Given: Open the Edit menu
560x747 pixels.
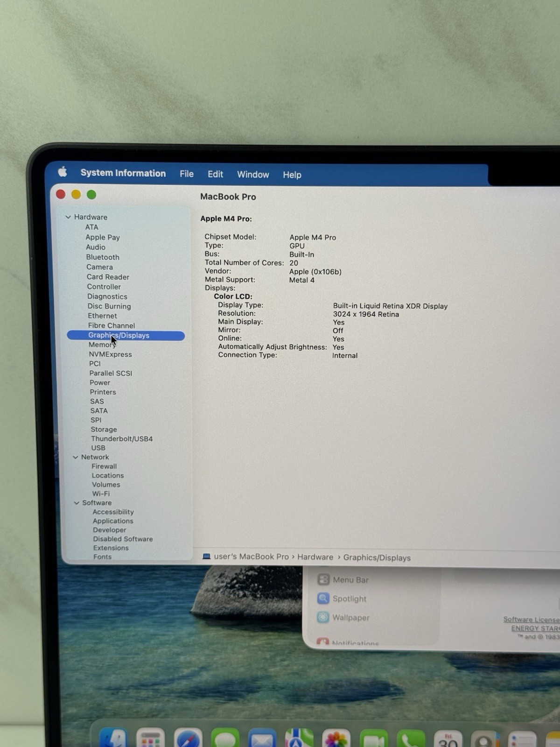Looking at the screenshot, I should (x=215, y=174).
